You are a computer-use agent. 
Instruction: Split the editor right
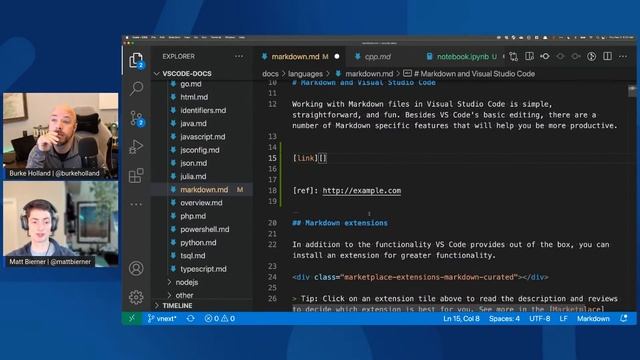point(607,56)
